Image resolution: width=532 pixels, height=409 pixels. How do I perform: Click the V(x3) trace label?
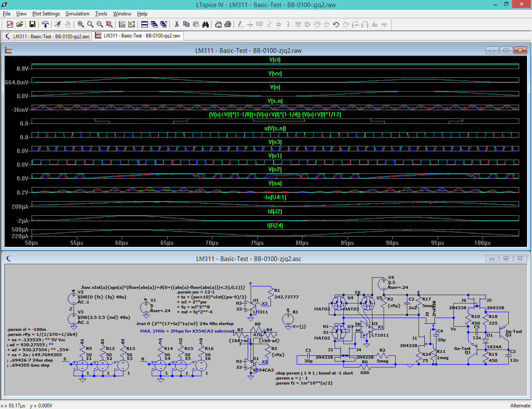(x=275, y=142)
